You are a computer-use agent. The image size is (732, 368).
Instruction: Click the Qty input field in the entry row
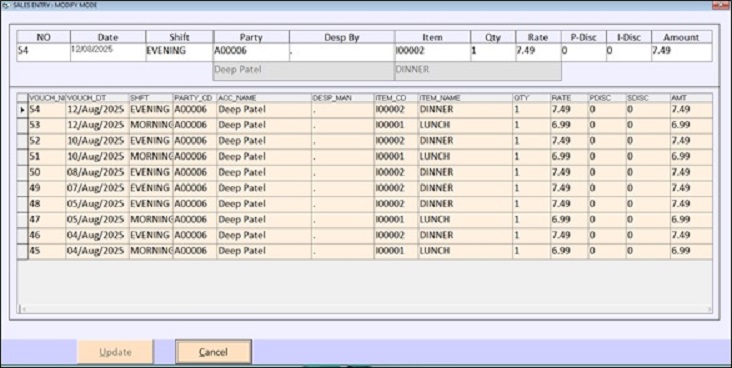tap(493, 52)
